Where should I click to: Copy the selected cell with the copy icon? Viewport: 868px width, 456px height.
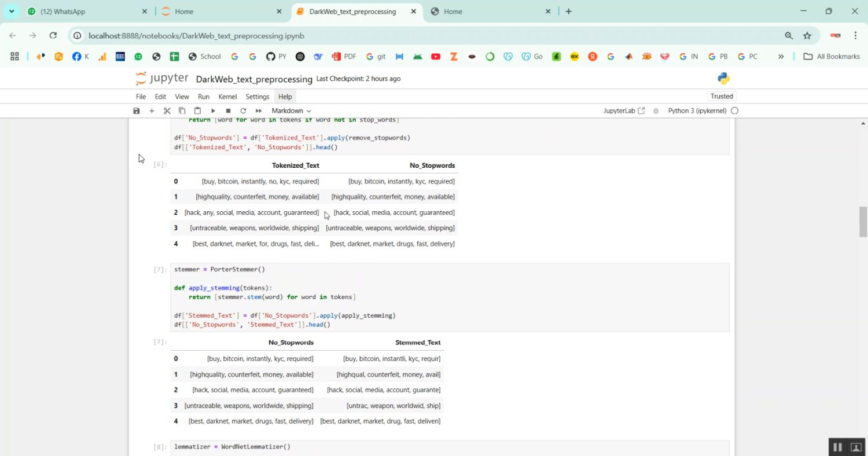[x=182, y=111]
